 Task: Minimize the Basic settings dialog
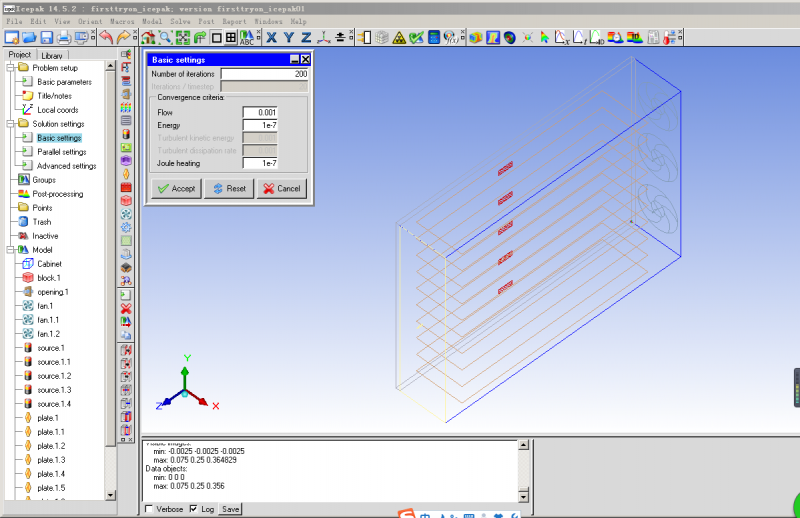tap(295, 60)
